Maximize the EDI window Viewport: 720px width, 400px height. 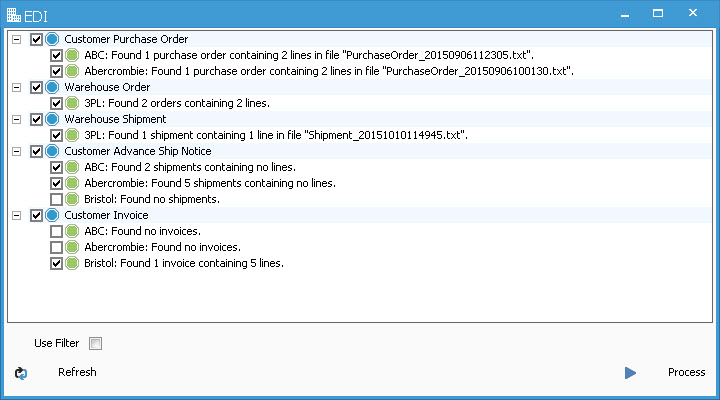click(x=658, y=13)
